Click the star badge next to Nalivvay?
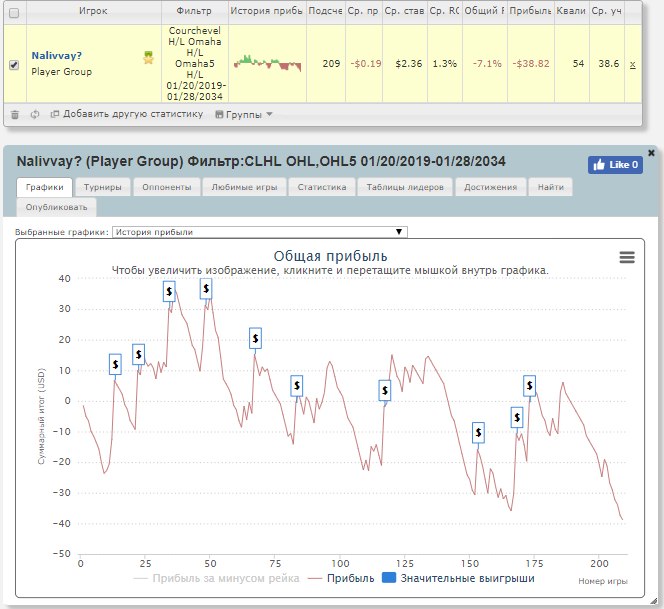 click(x=148, y=58)
